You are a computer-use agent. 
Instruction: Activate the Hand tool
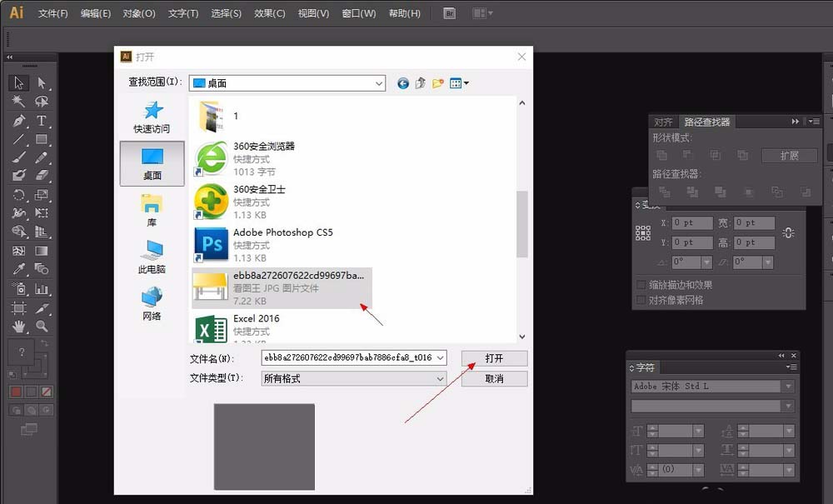click(x=18, y=326)
